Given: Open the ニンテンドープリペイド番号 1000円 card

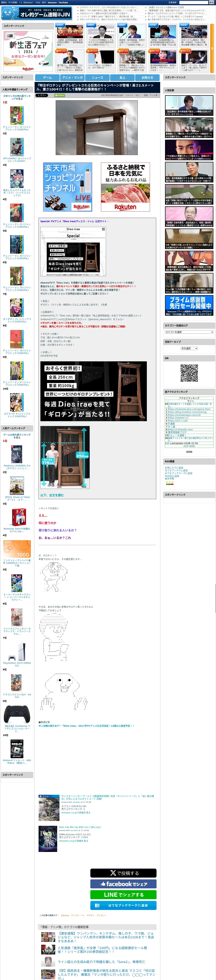Looking at the screenshot, I should (x=17, y=549).
